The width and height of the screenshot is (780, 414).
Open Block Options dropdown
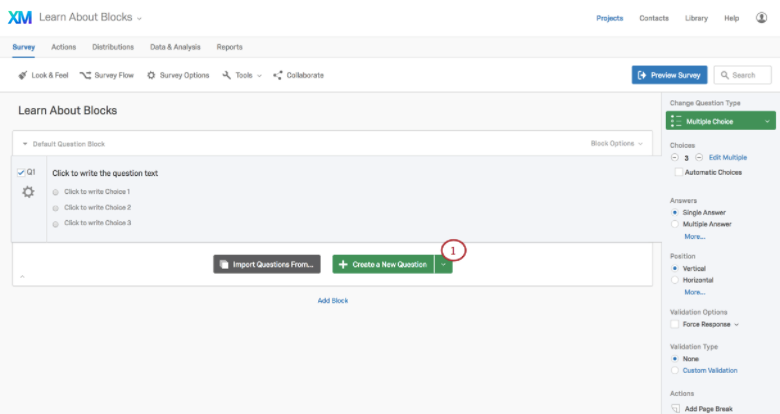tap(616, 143)
